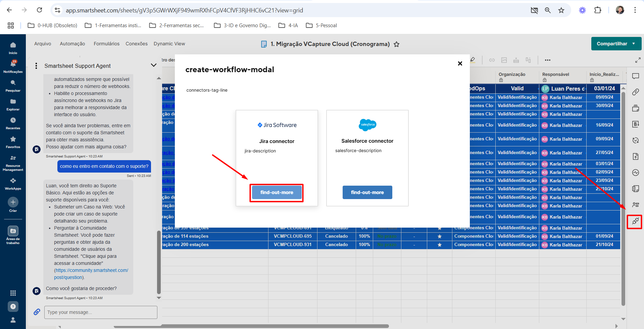Screen dimensions: 644x329
Task: Open Favoritos star in sidebar
Action: click(x=13, y=142)
